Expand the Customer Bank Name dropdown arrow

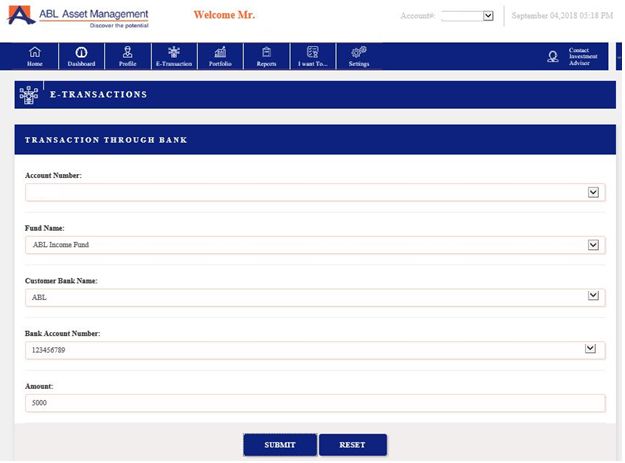593,295
